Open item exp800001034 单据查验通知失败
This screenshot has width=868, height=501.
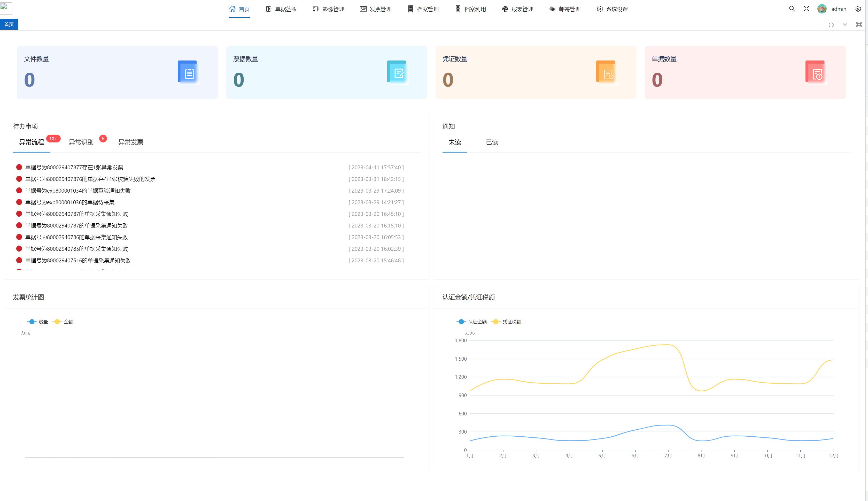coord(78,191)
